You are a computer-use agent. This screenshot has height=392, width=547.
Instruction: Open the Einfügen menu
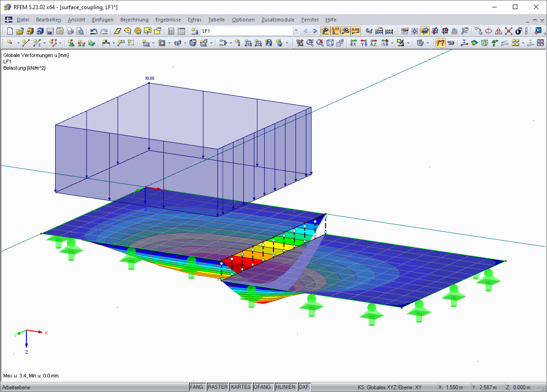103,20
